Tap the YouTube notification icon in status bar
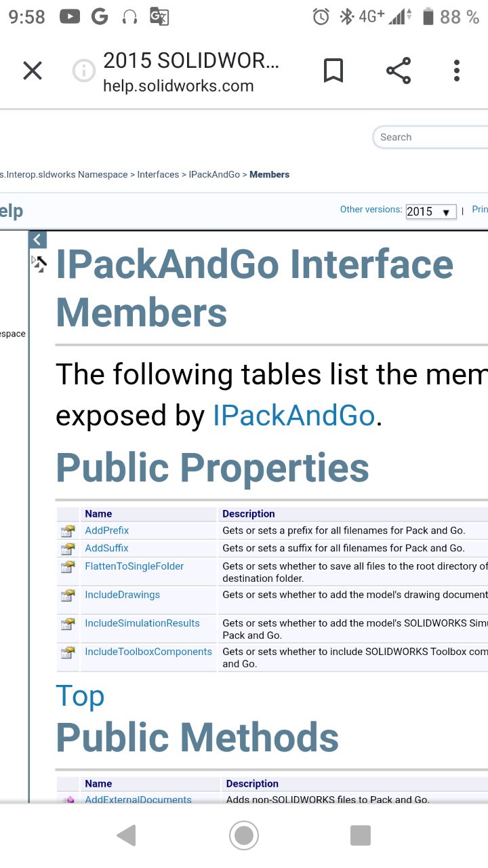Image resolution: width=488 pixels, height=868 pixels. point(70,17)
